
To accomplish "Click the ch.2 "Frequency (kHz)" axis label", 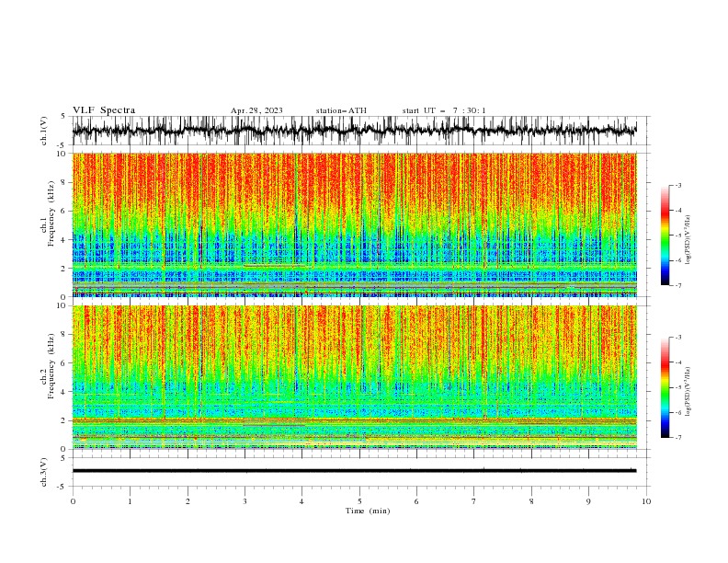I will point(51,366).
